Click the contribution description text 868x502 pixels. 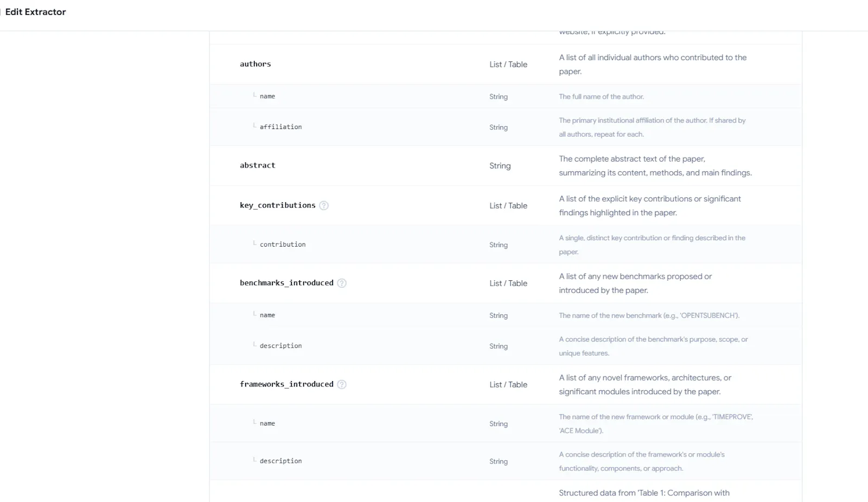click(x=652, y=245)
